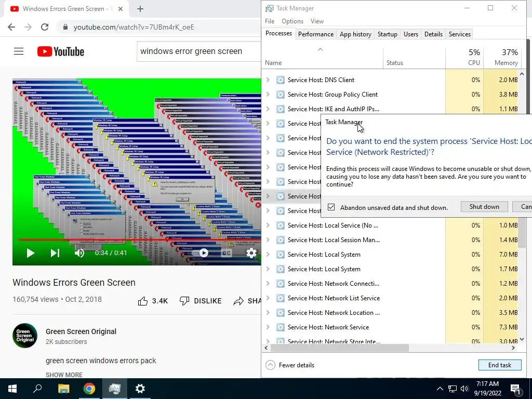This screenshot has width=532, height=399.
Task: Uncheck Abandon unsaved data and shut down
Action: pyautogui.click(x=331, y=207)
